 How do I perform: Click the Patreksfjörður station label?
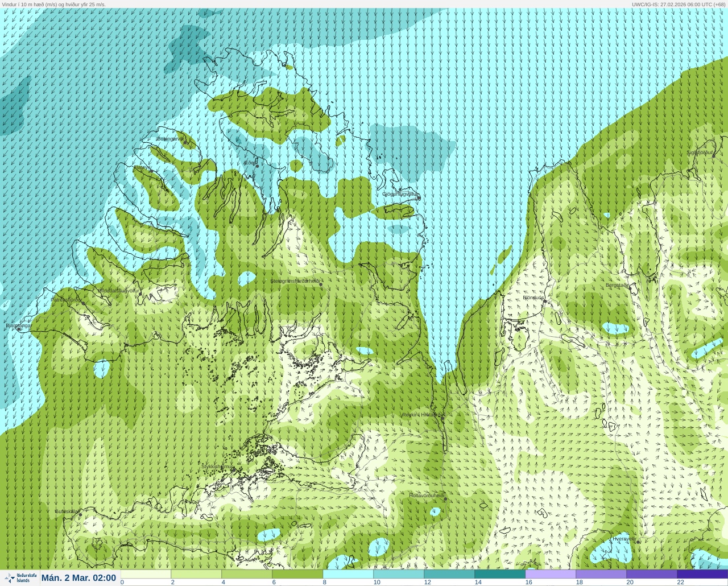point(66,299)
